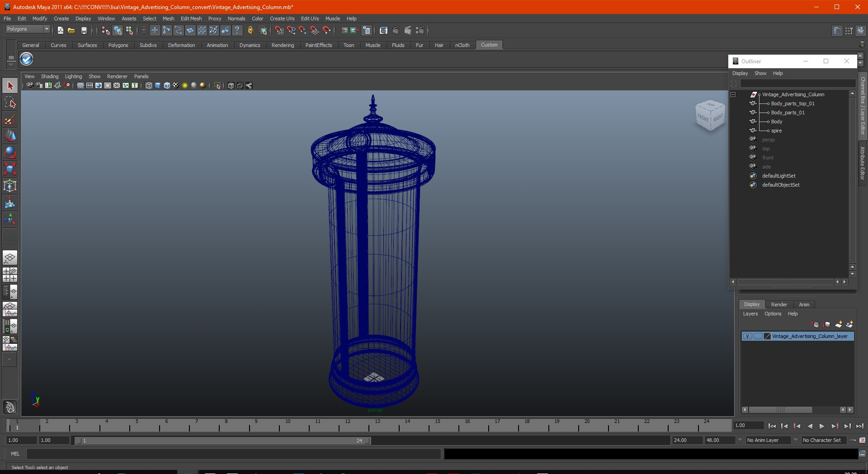Open the Script Editor button
The height and width of the screenshot is (474, 868).
(x=862, y=454)
